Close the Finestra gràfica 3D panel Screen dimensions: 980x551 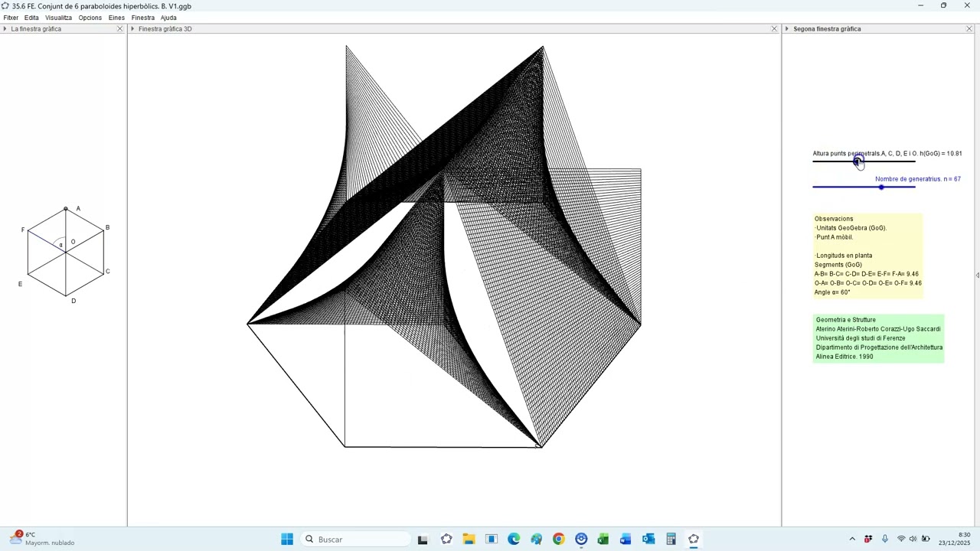point(774,29)
